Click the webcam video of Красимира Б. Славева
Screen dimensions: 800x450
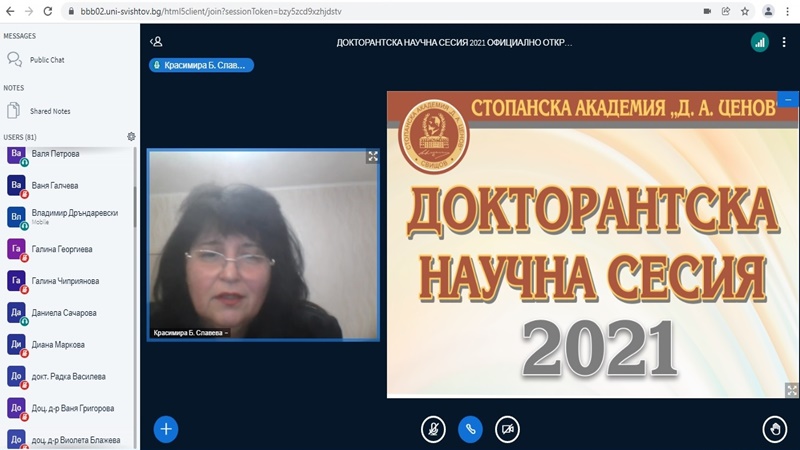263,245
